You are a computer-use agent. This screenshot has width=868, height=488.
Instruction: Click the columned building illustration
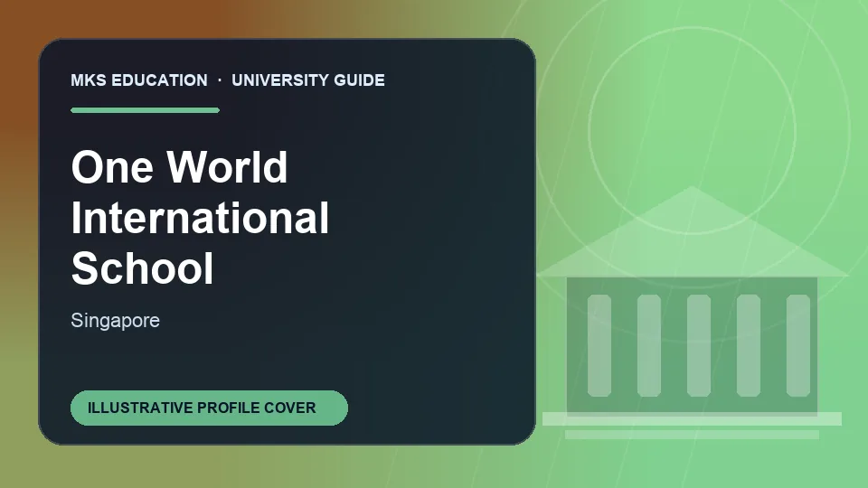click(x=692, y=313)
